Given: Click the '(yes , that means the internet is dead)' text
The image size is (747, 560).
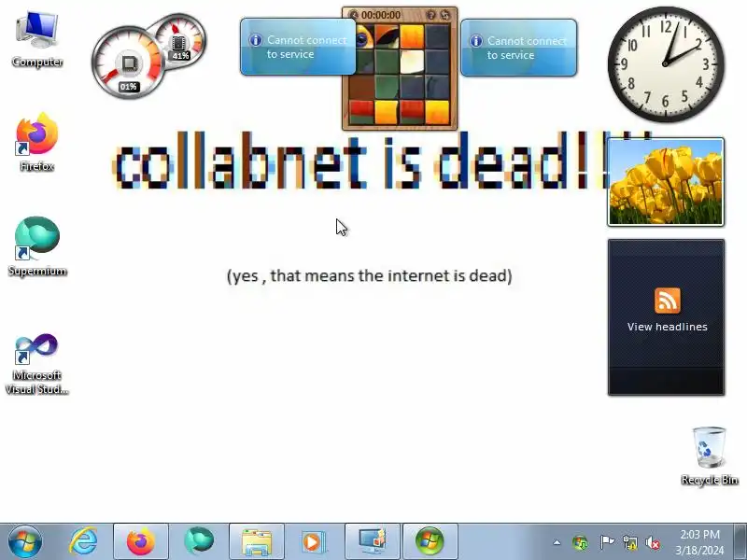Looking at the screenshot, I should click(370, 275).
